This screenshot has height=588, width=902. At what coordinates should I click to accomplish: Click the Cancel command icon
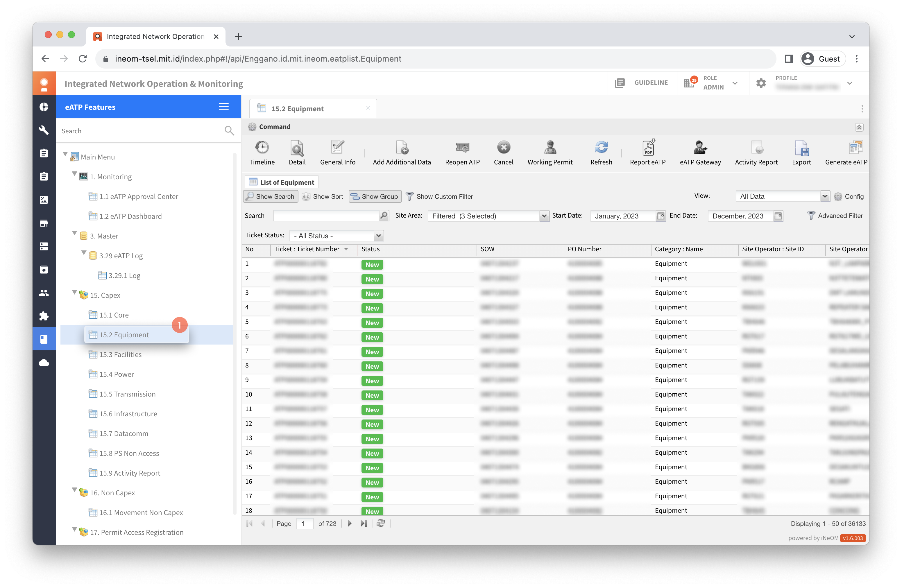(x=503, y=147)
